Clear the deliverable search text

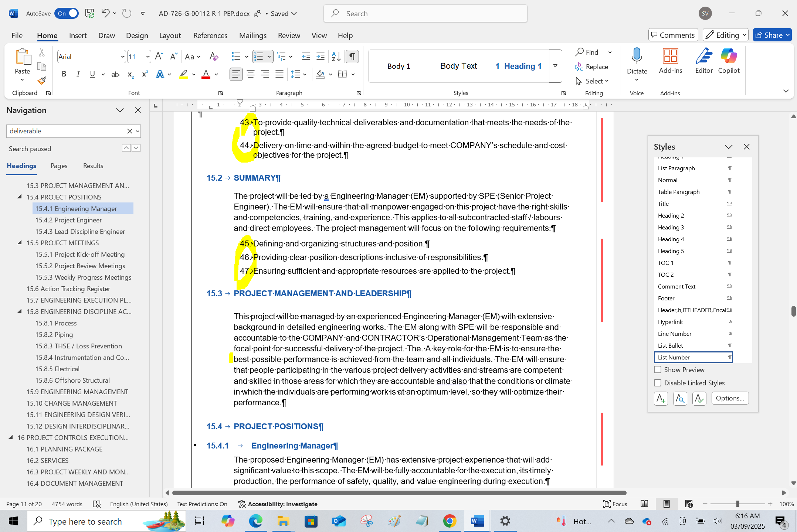coord(129,131)
